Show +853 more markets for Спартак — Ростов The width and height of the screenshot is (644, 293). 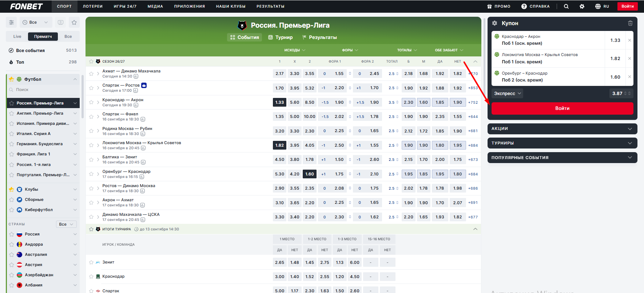coord(473,88)
